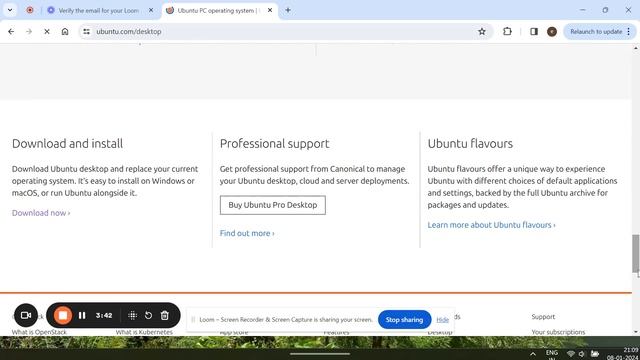
Task: Switch to the Verify the email Loom tab
Action: coord(98,11)
